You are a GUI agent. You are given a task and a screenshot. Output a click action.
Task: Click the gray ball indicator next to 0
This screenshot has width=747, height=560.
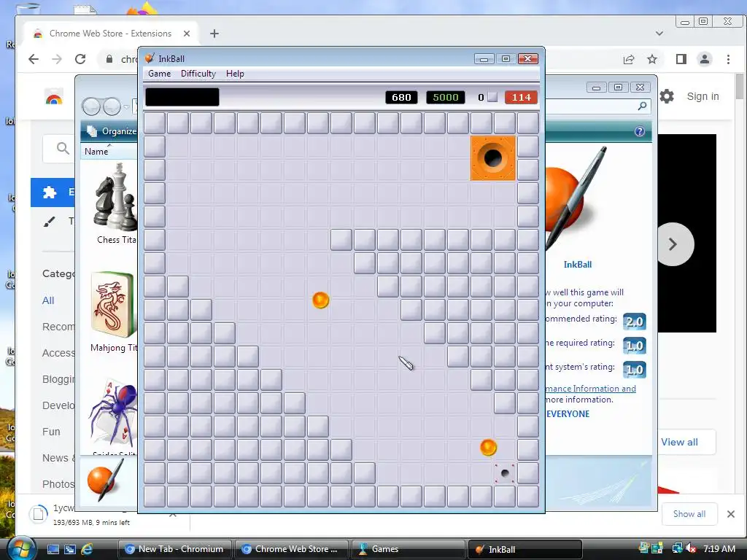492,97
